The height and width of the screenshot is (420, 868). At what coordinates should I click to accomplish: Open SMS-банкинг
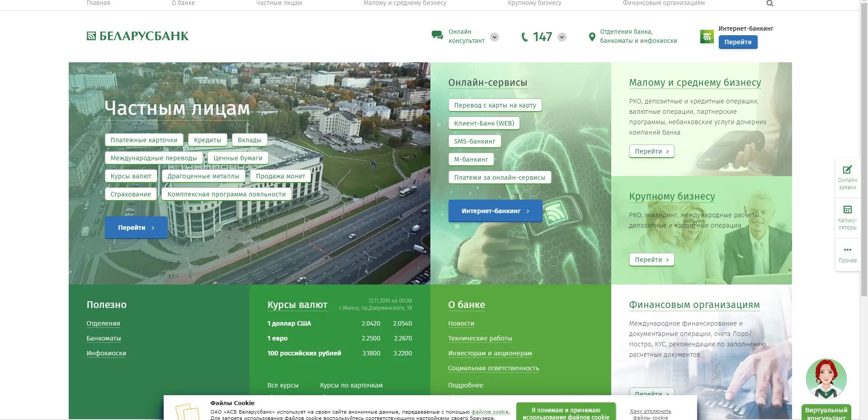pos(475,141)
